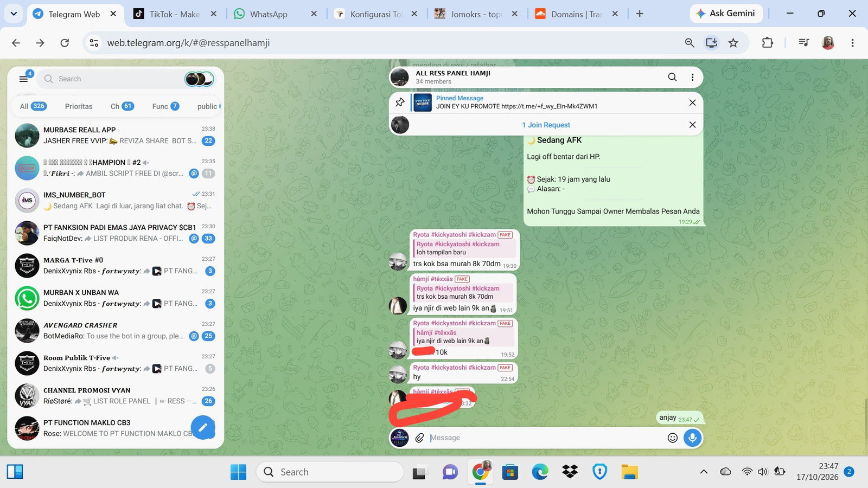This screenshot has height=488, width=868.
Task: Open the Windows Start menu
Action: pos(238,472)
